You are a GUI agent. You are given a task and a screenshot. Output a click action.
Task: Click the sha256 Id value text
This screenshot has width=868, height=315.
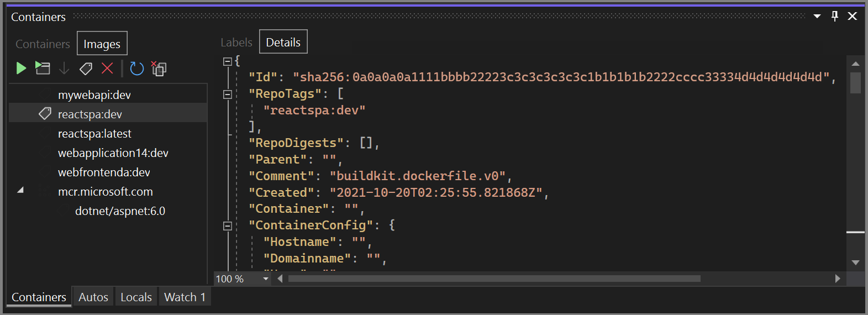click(x=561, y=77)
